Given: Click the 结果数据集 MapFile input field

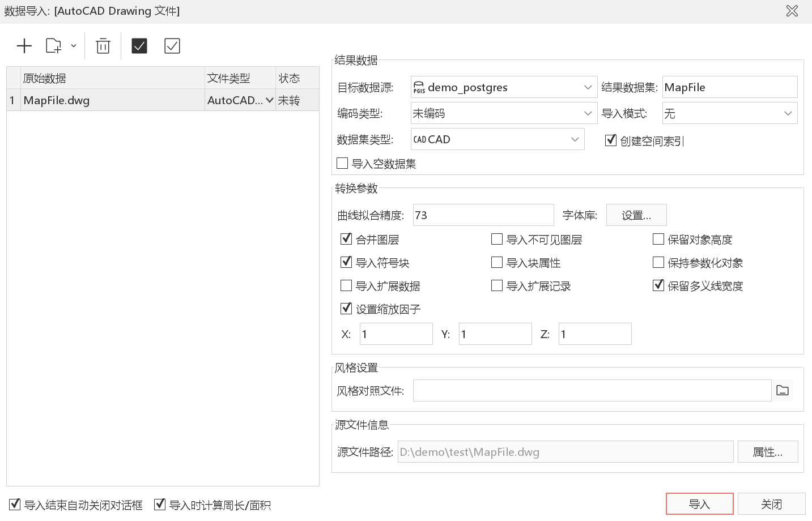Looking at the screenshot, I should [730, 87].
